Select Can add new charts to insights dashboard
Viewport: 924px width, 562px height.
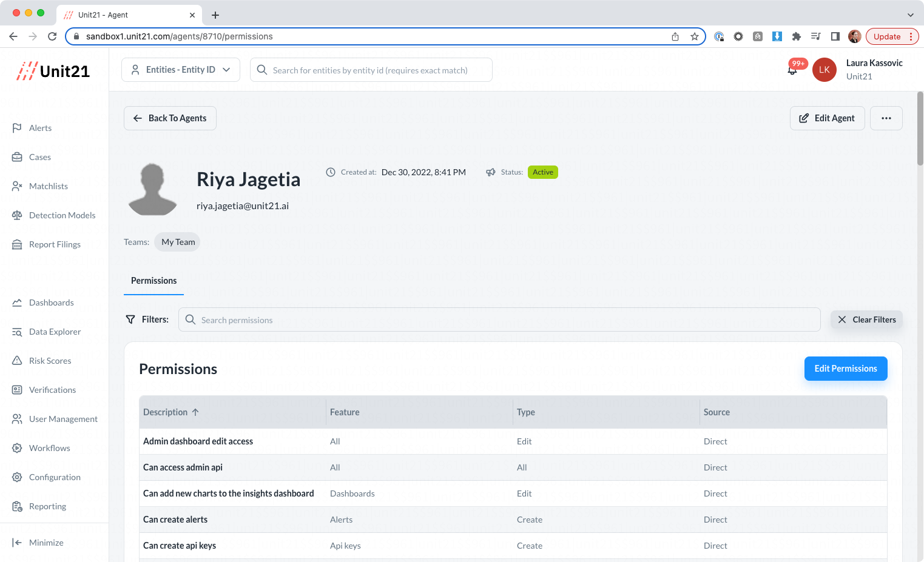(x=513, y=493)
